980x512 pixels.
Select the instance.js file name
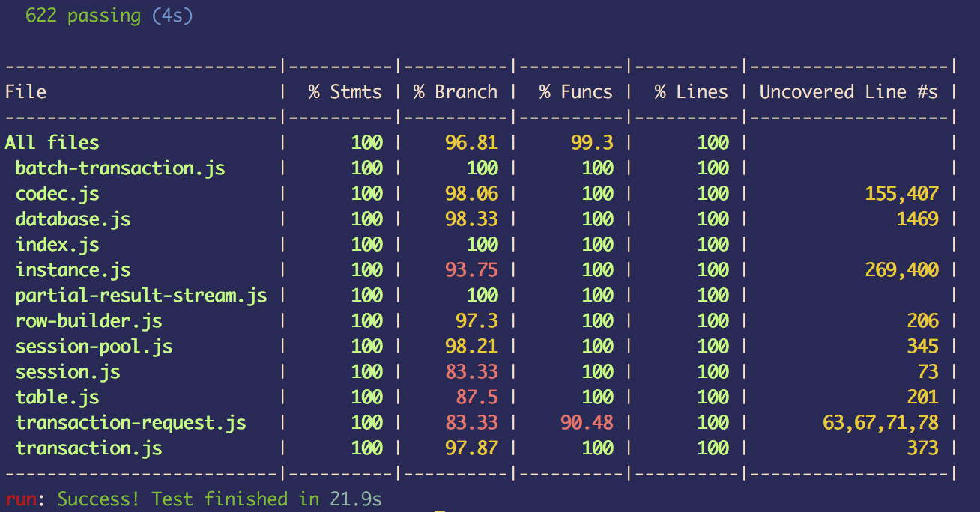[x=73, y=270]
